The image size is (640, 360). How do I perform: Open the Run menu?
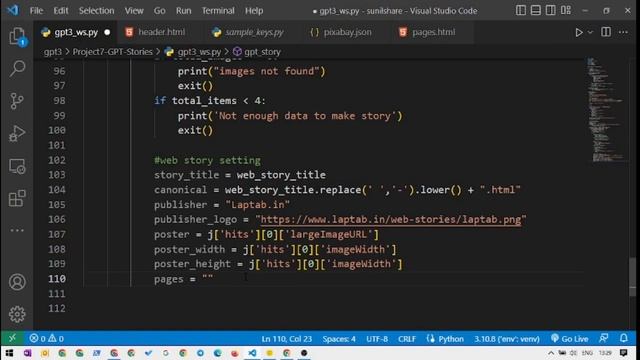pyautogui.click(x=184, y=11)
